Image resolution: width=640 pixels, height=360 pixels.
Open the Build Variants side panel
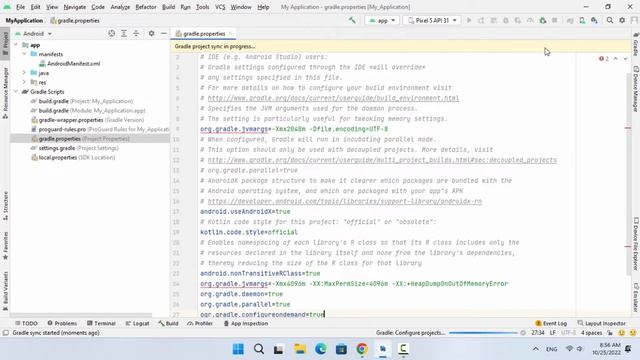[x=5, y=291]
